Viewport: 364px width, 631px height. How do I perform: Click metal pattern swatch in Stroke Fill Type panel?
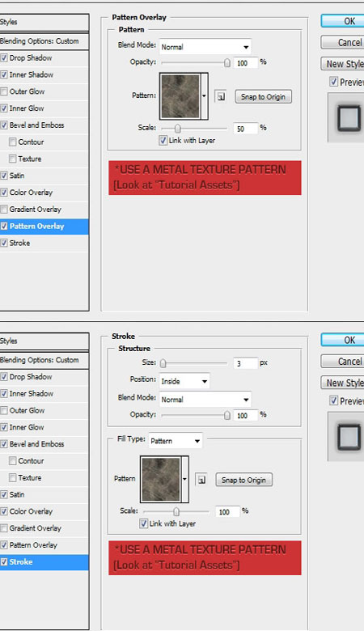(161, 479)
